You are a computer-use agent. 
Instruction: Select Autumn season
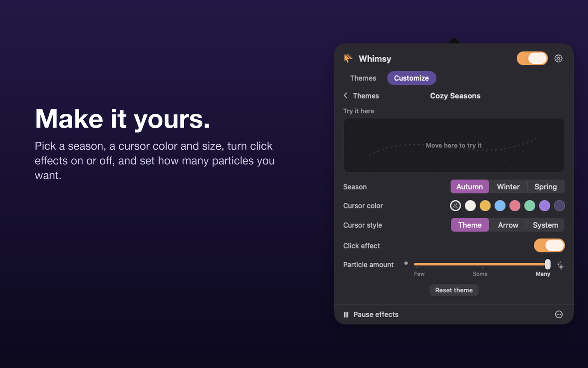click(x=470, y=186)
